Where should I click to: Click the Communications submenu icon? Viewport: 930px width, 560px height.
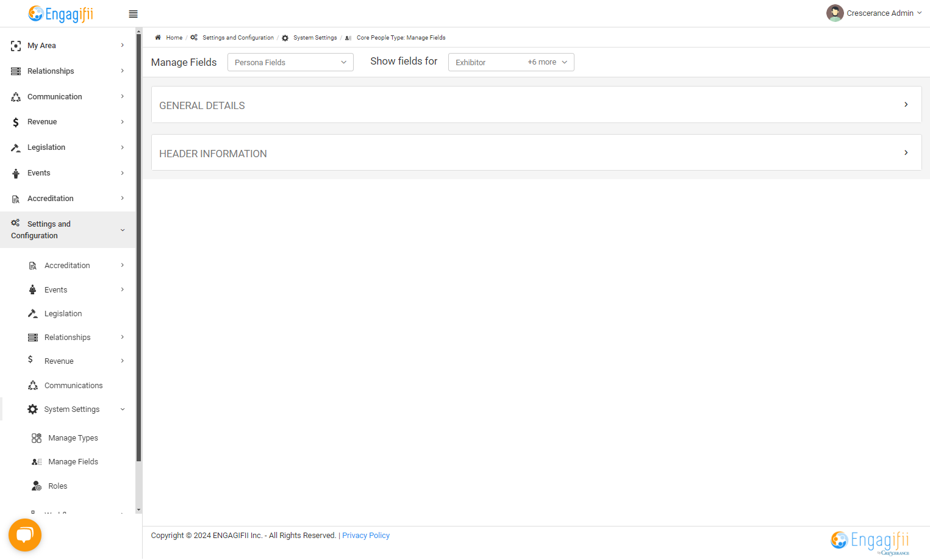(33, 385)
